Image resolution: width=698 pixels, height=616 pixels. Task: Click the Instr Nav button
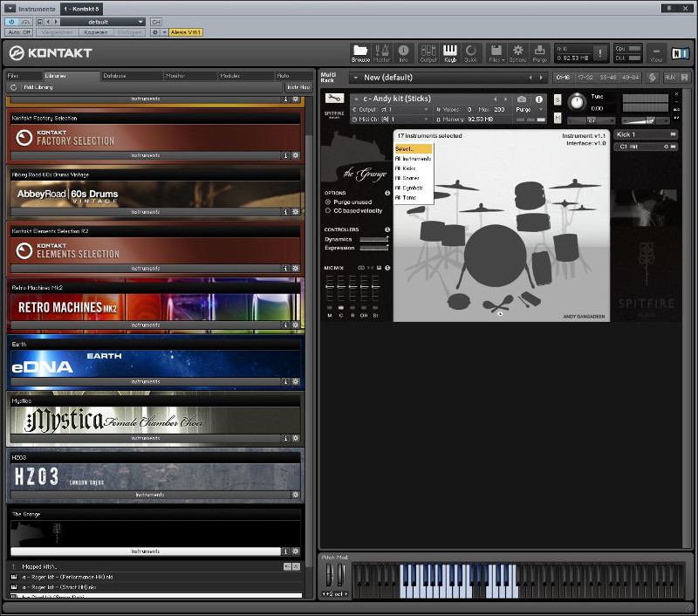[298, 87]
